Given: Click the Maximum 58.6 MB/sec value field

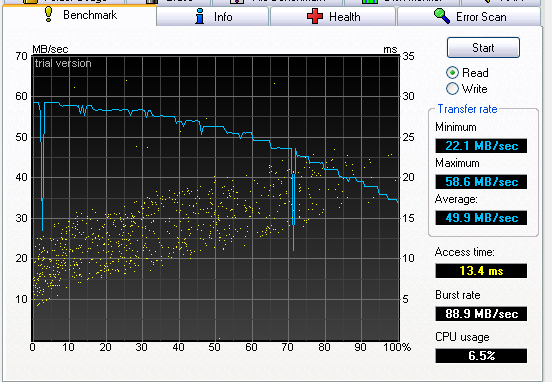Looking at the screenshot, I should click(481, 182).
